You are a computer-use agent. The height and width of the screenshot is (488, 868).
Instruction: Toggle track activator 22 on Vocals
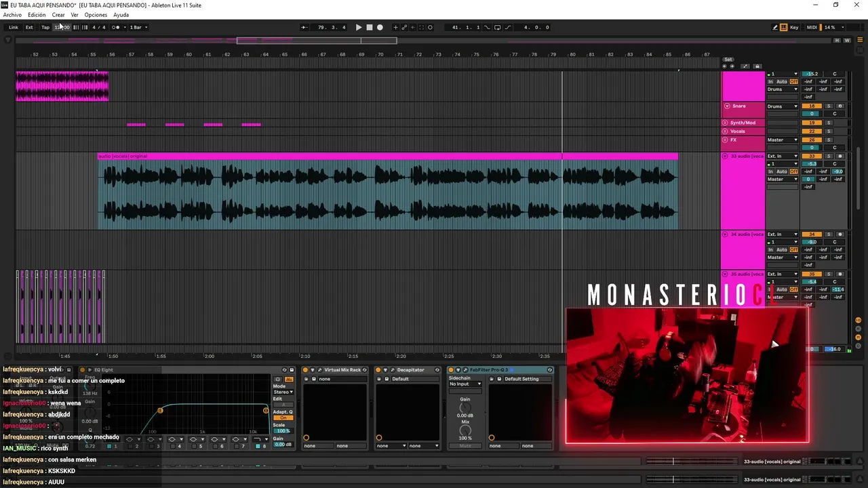(812, 131)
